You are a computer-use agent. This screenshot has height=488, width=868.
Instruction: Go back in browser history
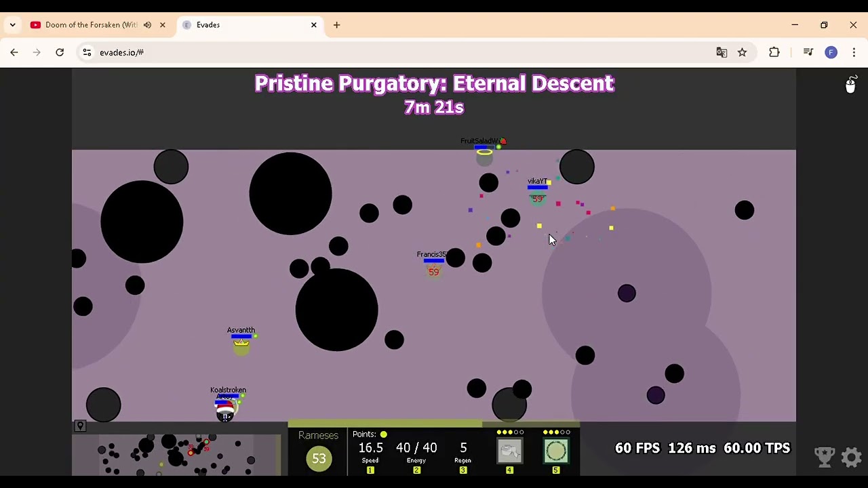click(14, 52)
